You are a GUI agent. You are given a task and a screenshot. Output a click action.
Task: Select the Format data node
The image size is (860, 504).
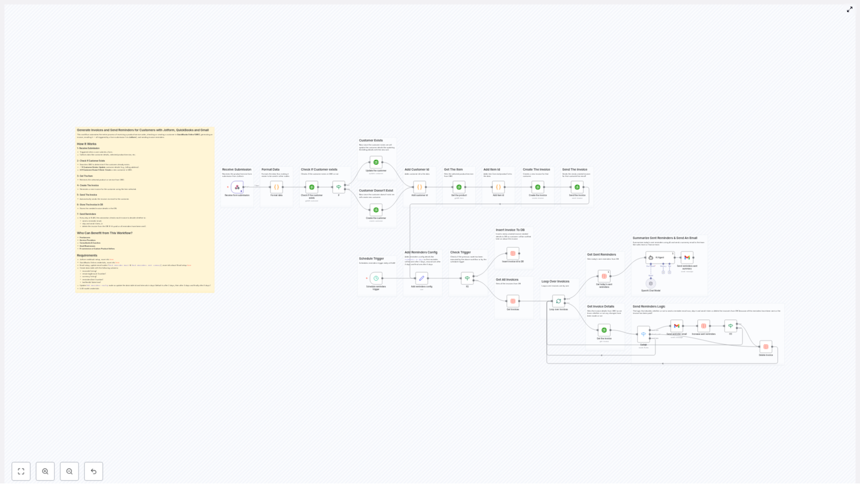pos(276,187)
